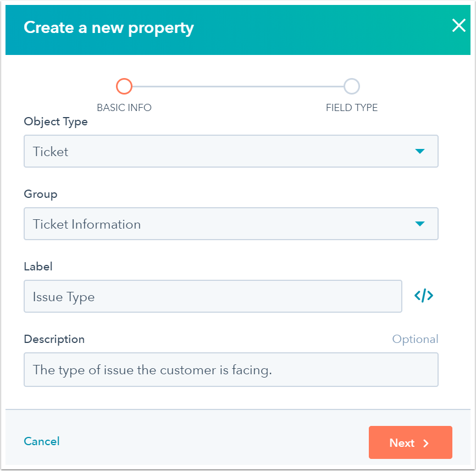Screen dimensions: 476x471
Task: Click the Object Type field label
Action: (x=56, y=122)
